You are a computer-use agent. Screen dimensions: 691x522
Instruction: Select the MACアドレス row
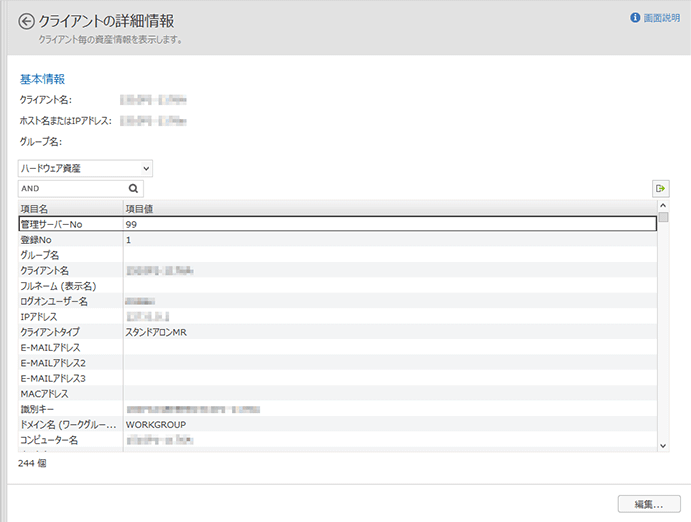(338, 394)
